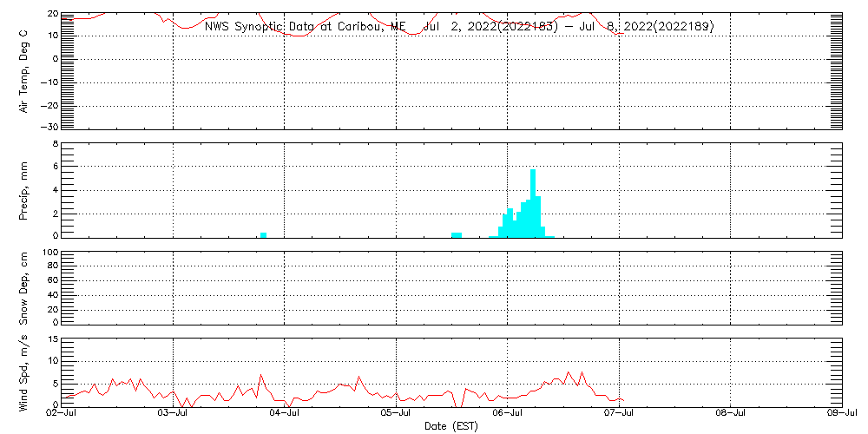
Task: Click the 'Snow Dep, cm' axis label
Action: 25,288
